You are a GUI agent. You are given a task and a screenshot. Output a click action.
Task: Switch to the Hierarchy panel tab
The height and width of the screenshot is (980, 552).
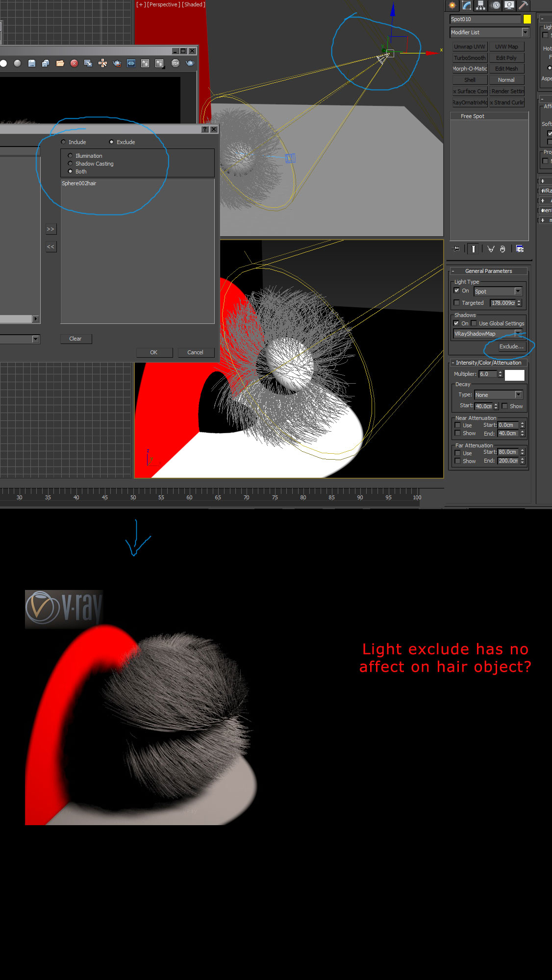480,5
